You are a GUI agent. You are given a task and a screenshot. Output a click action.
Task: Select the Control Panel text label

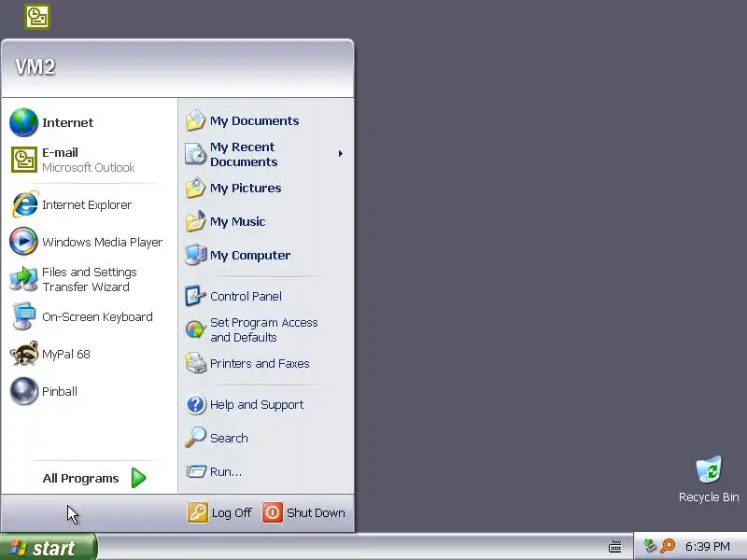(x=246, y=296)
